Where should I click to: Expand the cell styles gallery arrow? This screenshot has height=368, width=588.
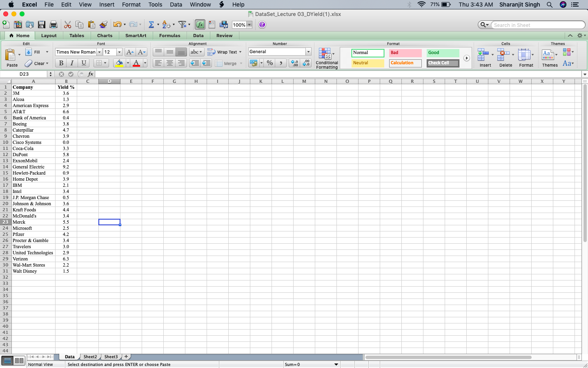[x=466, y=58]
